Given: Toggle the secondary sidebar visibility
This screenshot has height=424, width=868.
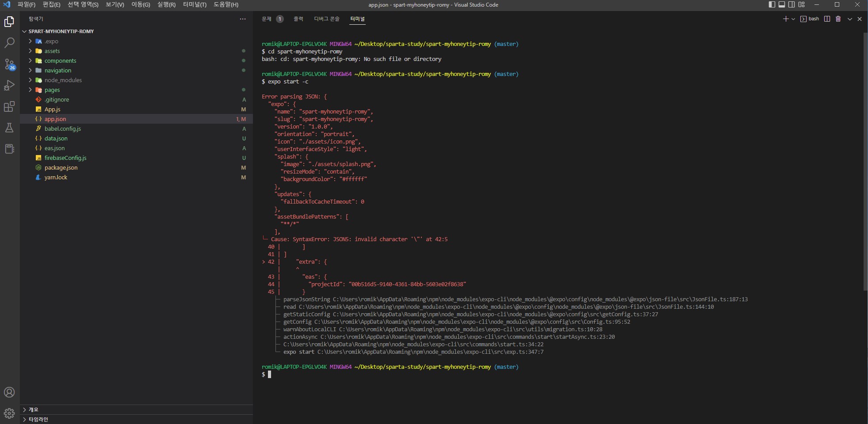Looking at the screenshot, I should tap(792, 5).
